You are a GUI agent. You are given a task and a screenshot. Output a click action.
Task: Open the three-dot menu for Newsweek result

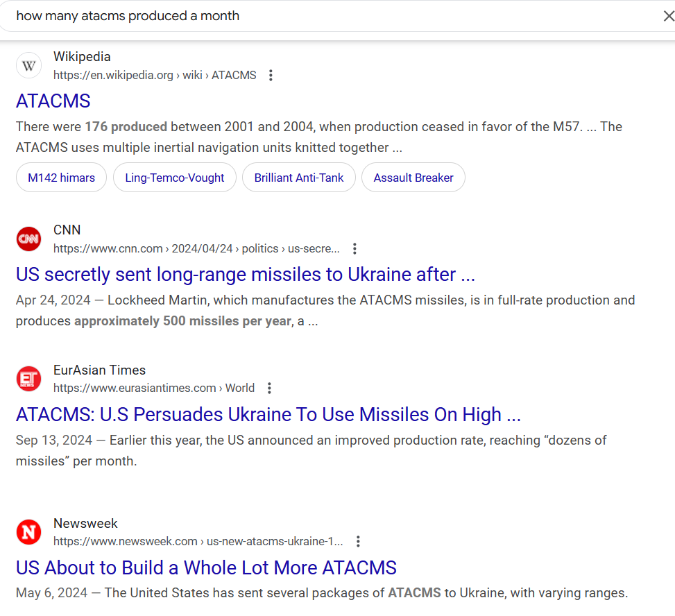358,541
